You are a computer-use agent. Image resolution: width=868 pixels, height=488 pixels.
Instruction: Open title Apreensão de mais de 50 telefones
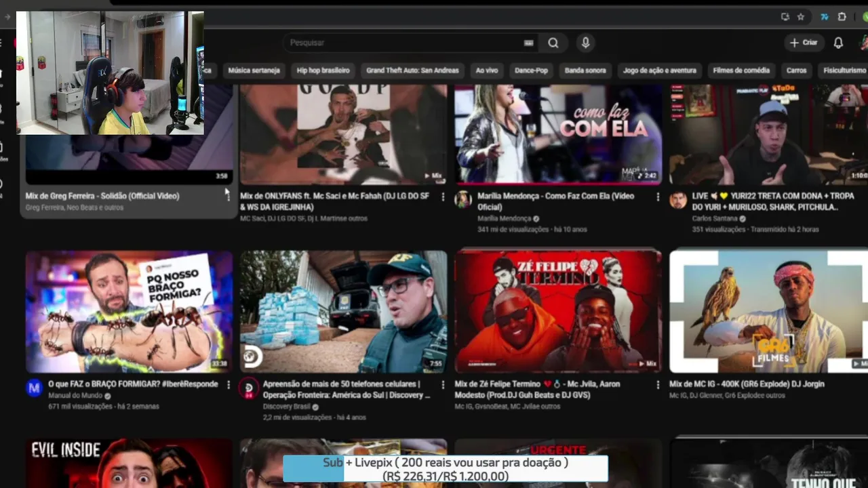click(347, 390)
